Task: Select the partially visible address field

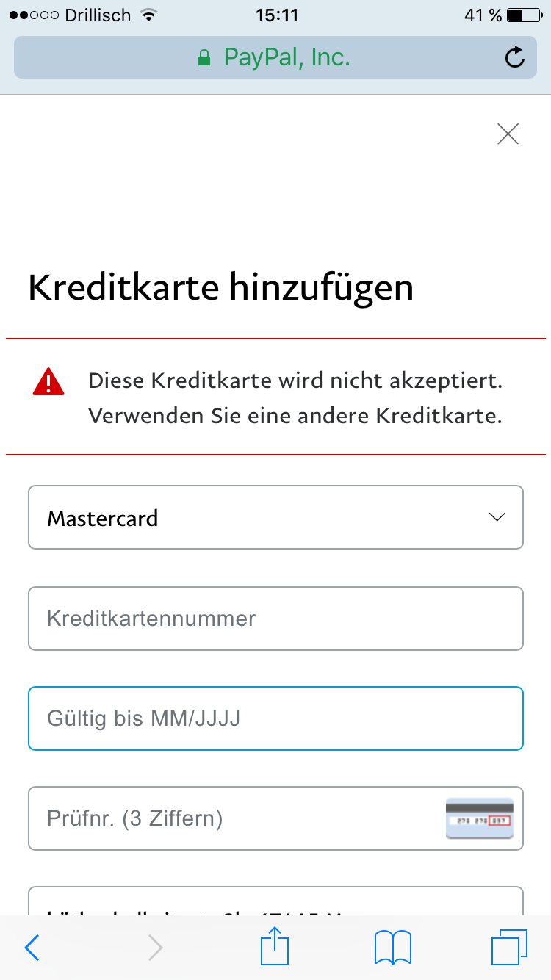Action: tap(275, 901)
